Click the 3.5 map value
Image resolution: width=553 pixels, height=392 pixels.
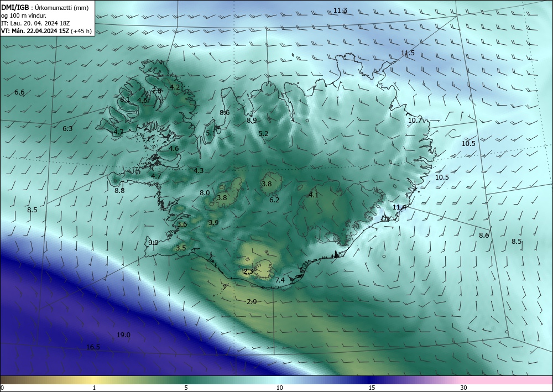pos(181,248)
